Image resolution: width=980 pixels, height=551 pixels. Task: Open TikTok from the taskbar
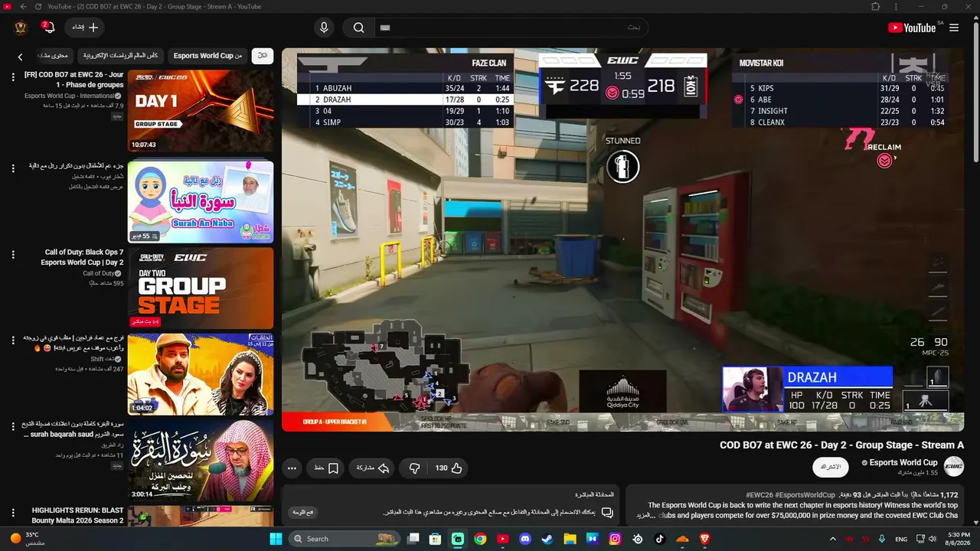(x=659, y=539)
